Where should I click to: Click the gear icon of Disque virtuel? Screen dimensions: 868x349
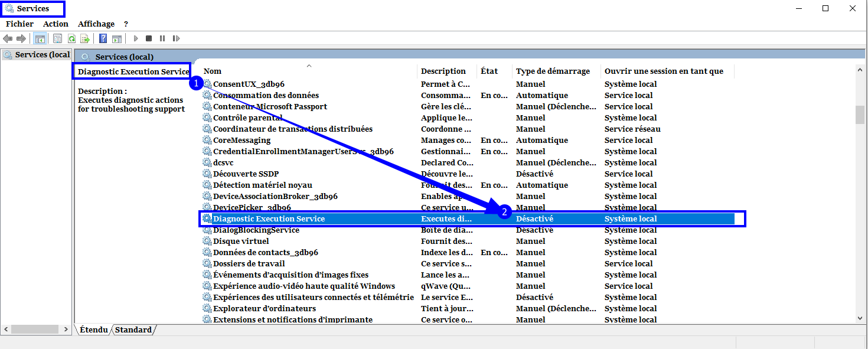click(207, 241)
